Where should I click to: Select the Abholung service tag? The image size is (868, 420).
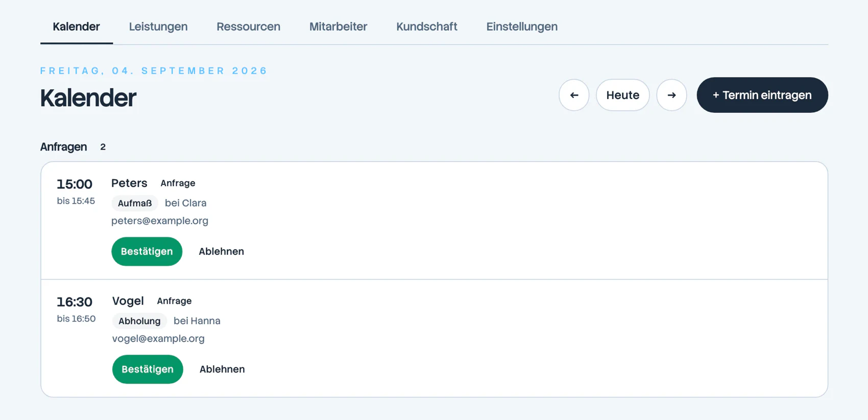tap(139, 321)
